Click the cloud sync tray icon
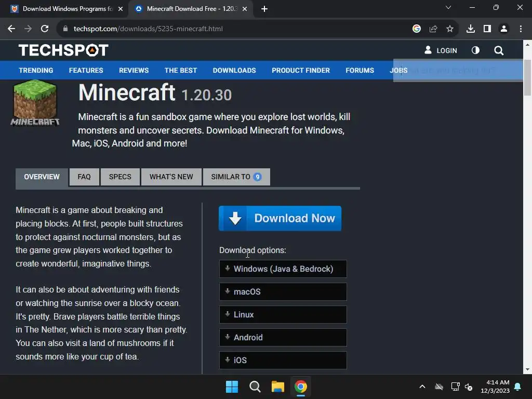 438,387
